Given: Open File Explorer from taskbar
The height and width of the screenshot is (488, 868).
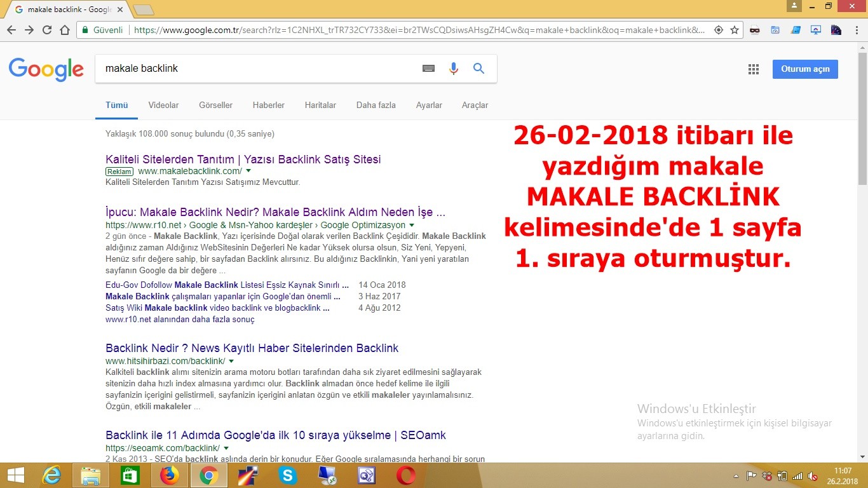Looking at the screenshot, I should pyautogui.click(x=91, y=475).
